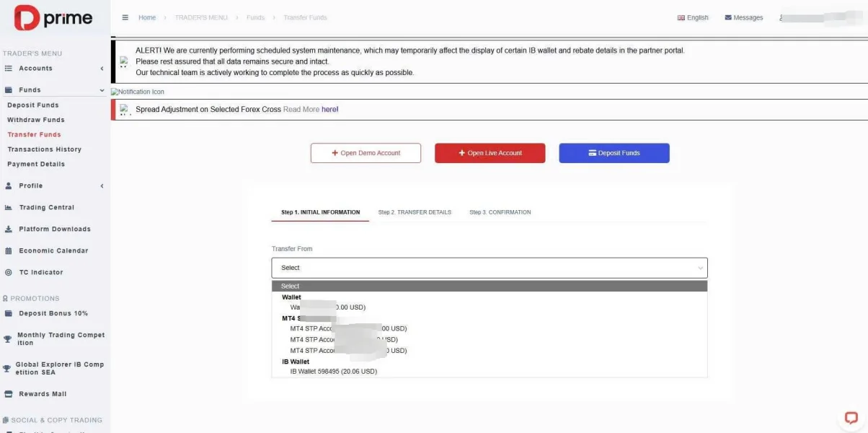Click the TC Indicator target icon
The image size is (868, 433).
click(x=9, y=272)
